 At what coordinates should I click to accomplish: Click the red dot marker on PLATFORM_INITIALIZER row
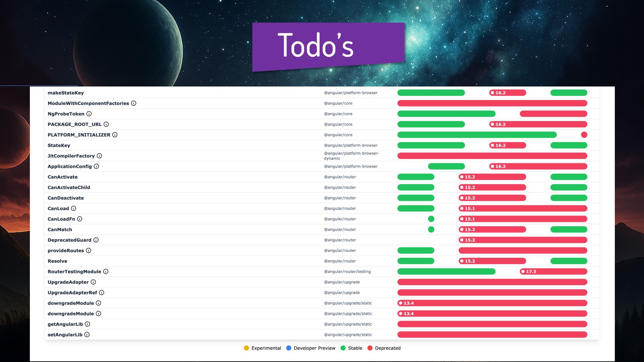point(584,135)
